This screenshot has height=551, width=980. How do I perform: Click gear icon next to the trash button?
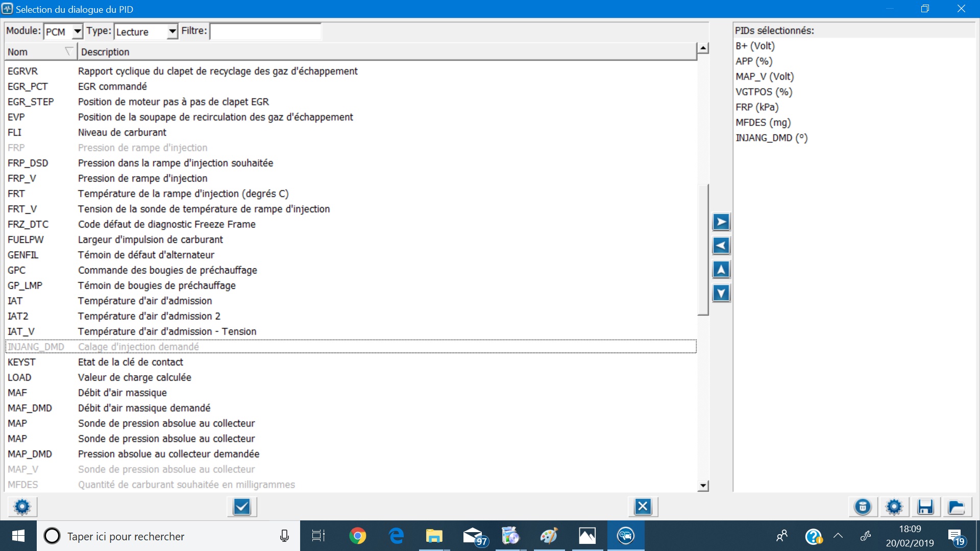tap(894, 507)
